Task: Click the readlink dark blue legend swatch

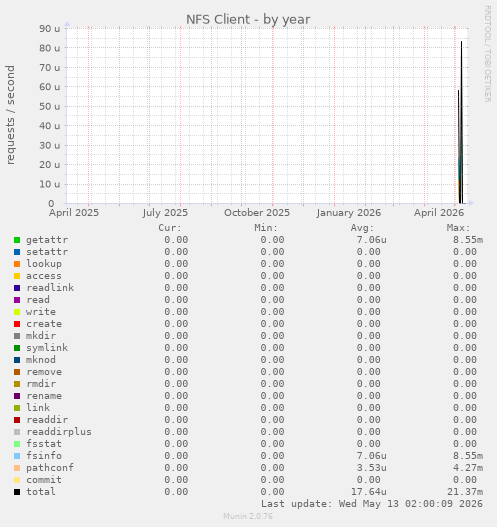Action: 17,288
